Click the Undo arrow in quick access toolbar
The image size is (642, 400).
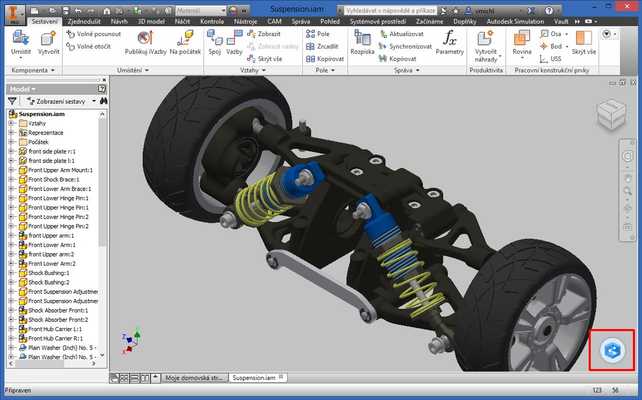click(78, 11)
